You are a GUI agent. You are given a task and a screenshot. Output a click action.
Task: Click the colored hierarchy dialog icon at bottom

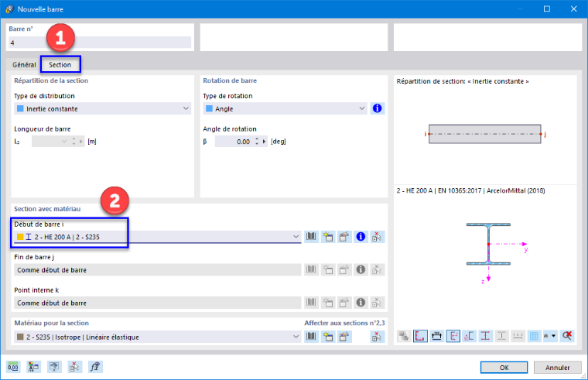pos(34,367)
